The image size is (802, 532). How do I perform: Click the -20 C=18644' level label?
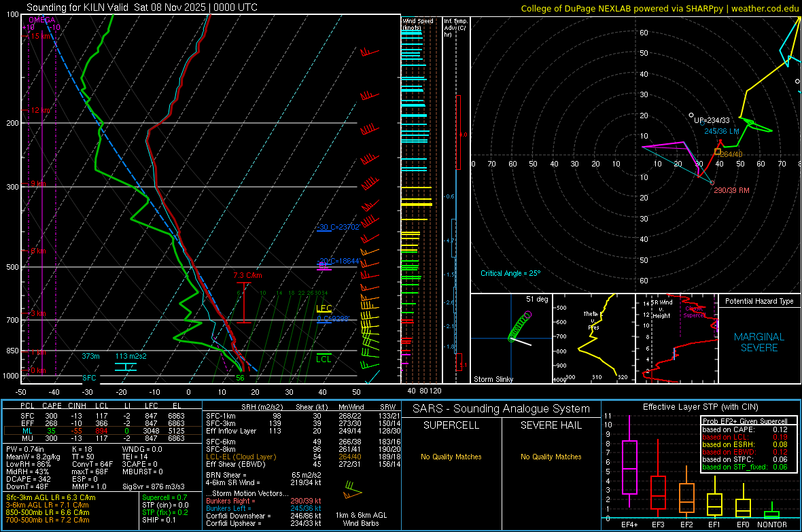(338, 261)
